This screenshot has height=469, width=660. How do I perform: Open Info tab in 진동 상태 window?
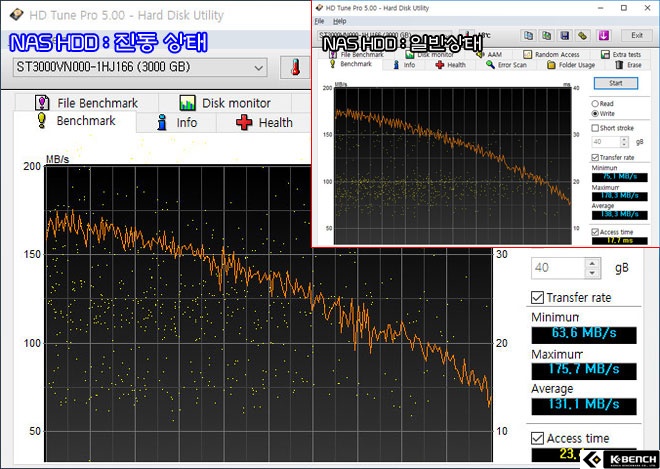point(177,123)
